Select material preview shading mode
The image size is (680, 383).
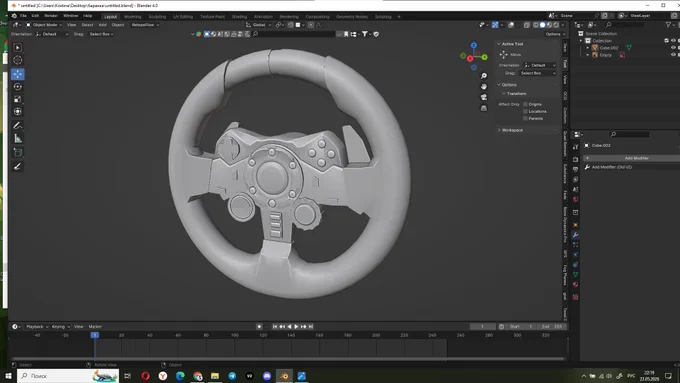click(549, 25)
